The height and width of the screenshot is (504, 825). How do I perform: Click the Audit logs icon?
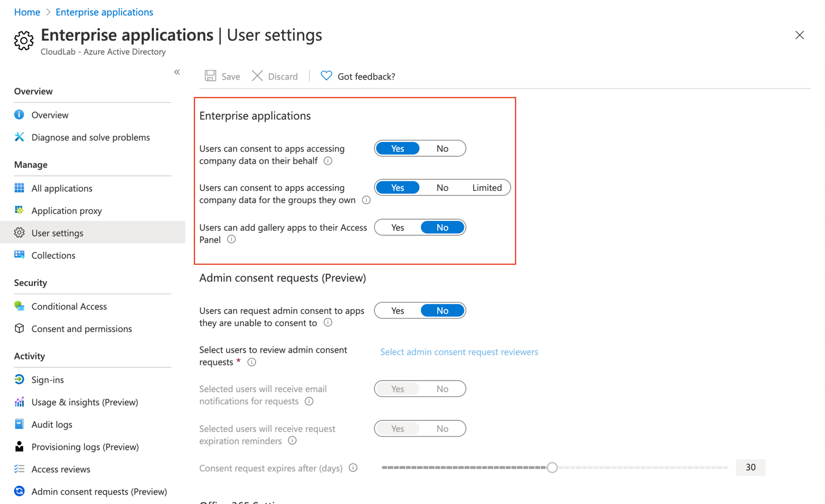[x=19, y=424]
